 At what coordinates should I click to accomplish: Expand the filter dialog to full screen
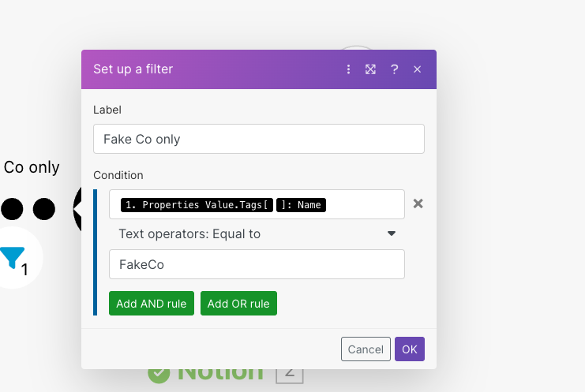(370, 69)
